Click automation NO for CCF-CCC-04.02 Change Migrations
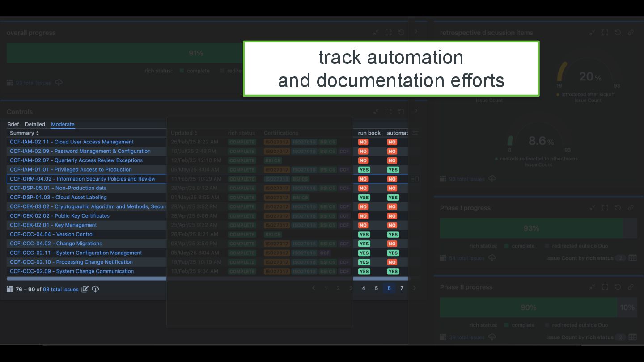Image resolution: width=644 pixels, height=362 pixels. coord(392,244)
